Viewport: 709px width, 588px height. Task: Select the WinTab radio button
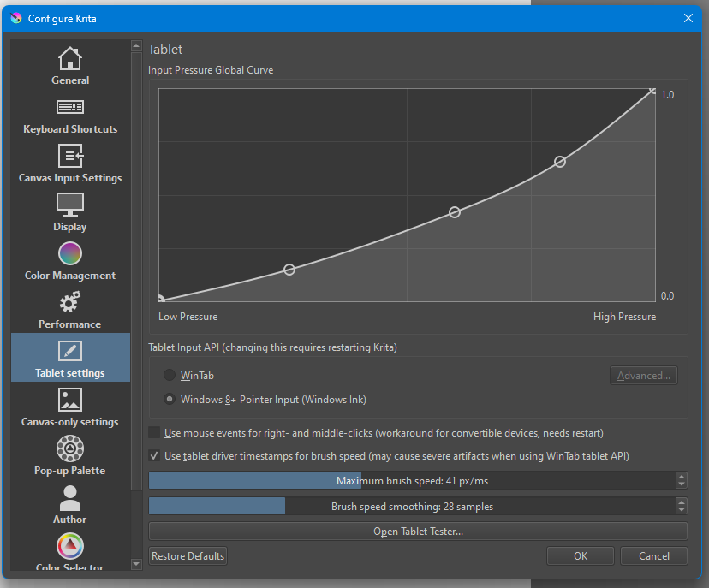170,375
